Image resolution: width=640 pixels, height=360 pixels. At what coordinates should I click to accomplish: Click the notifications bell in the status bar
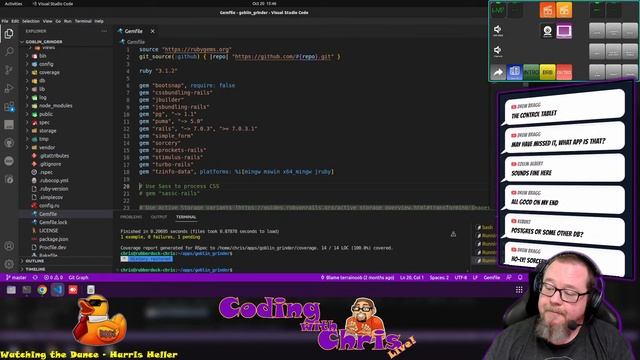click(520, 278)
